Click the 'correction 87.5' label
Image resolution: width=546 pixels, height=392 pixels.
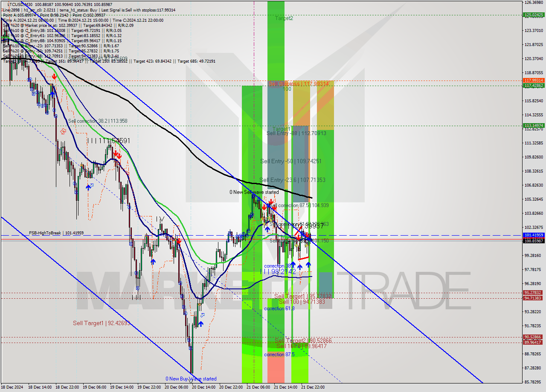point(279,355)
